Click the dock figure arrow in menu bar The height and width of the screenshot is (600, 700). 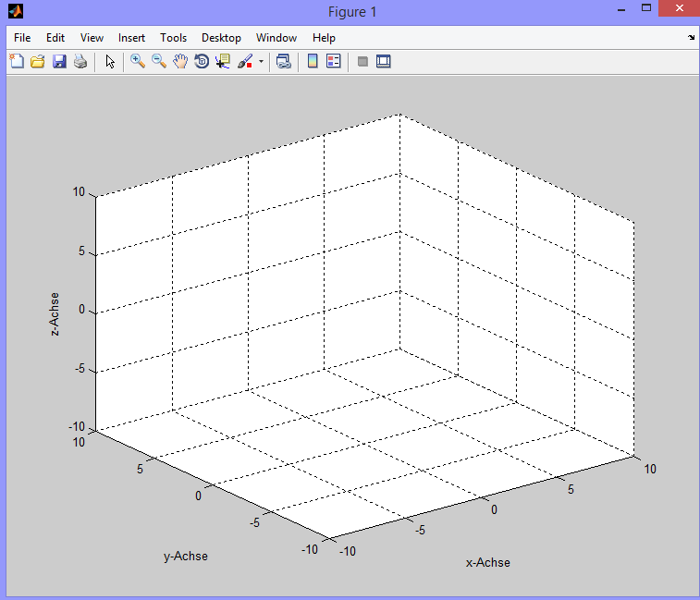pos(691,38)
